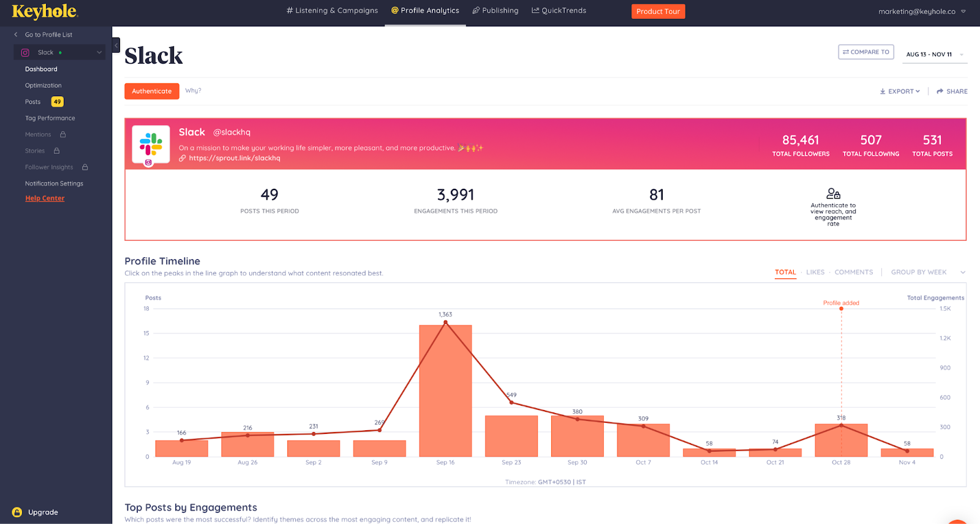This screenshot has height=524, width=980.
Task: Click the 3,991 engagements figure
Action: pos(456,195)
